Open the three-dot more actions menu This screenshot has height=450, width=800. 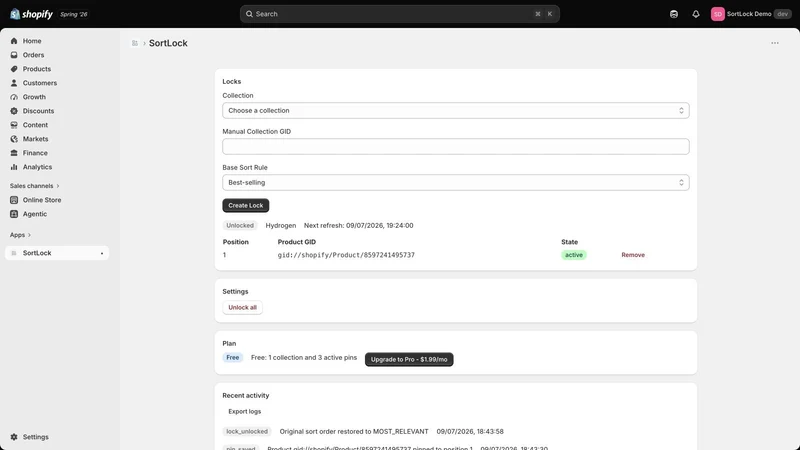point(775,43)
